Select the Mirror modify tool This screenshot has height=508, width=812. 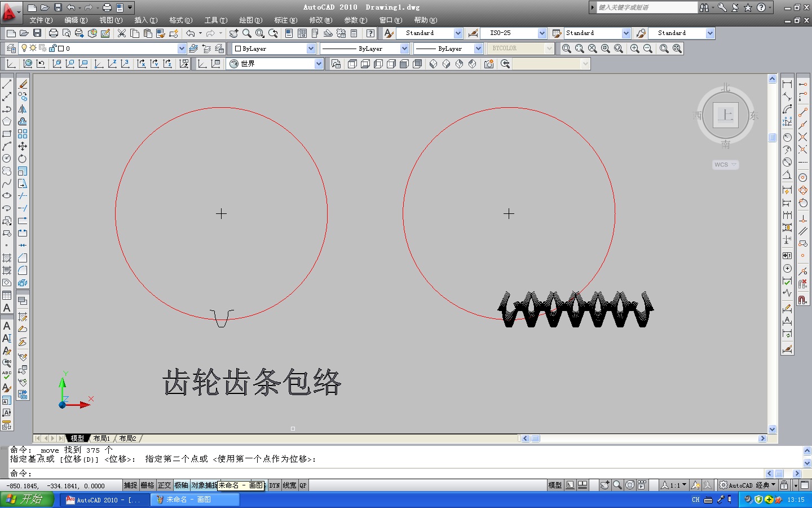tap(23, 109)
